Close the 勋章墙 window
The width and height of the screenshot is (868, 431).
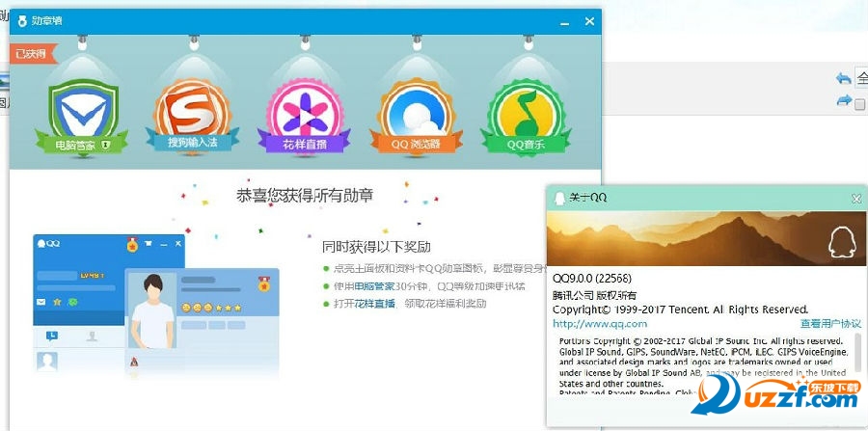click(x=589, y=21)
